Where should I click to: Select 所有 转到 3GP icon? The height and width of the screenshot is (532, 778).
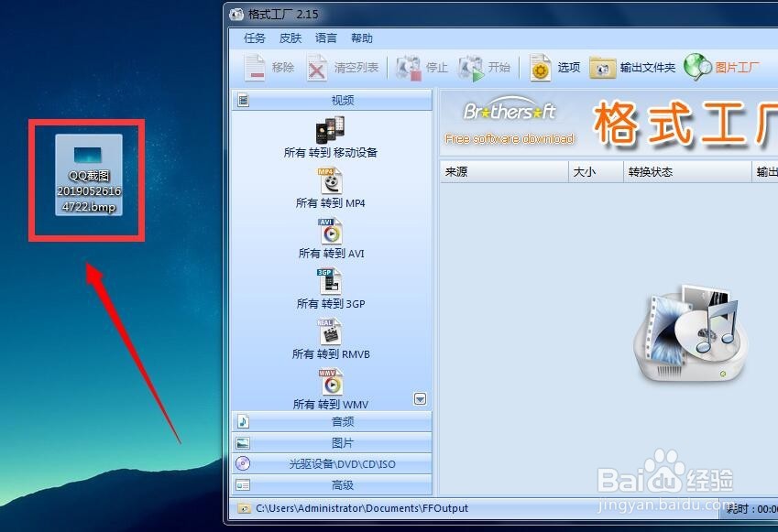(329, 281)
